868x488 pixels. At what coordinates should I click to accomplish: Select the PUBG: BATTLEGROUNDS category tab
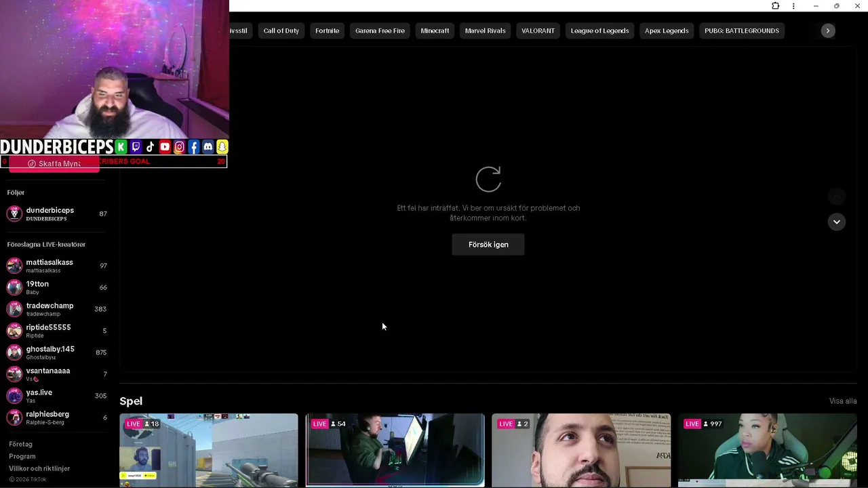tap(741, 30)
